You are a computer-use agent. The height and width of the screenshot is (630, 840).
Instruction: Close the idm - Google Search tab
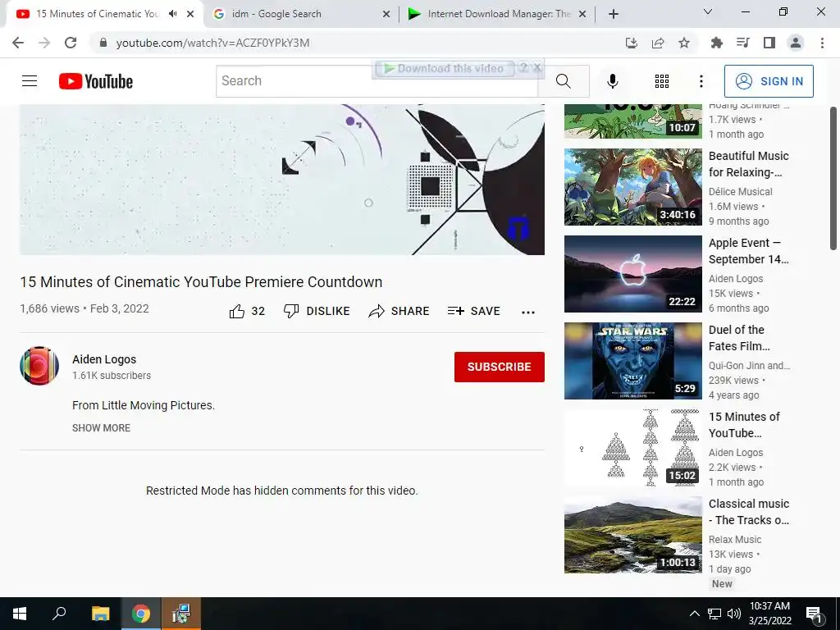click(x=386, y=14)
